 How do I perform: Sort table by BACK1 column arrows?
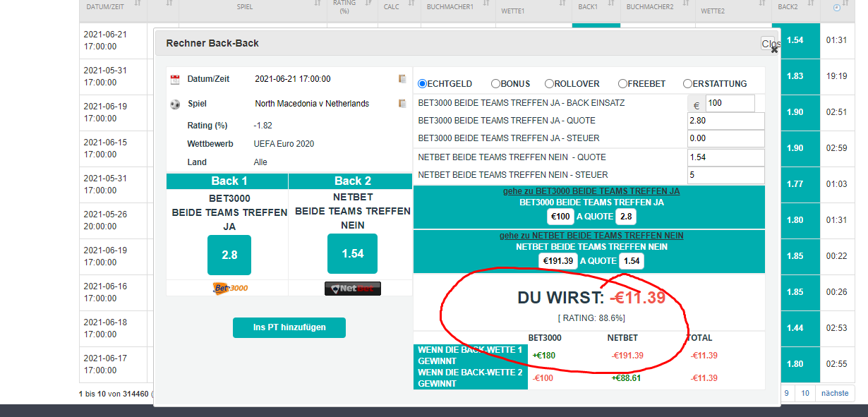610,4
